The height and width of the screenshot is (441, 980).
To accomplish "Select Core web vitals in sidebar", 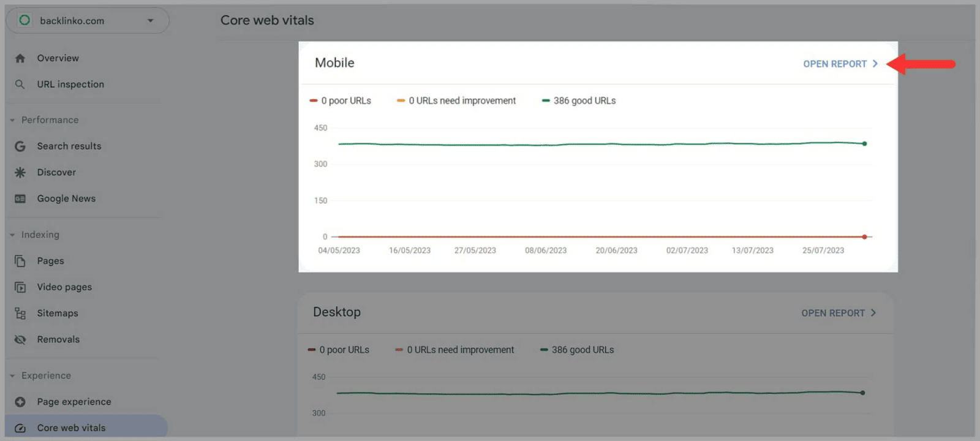I will pos(71,428).
